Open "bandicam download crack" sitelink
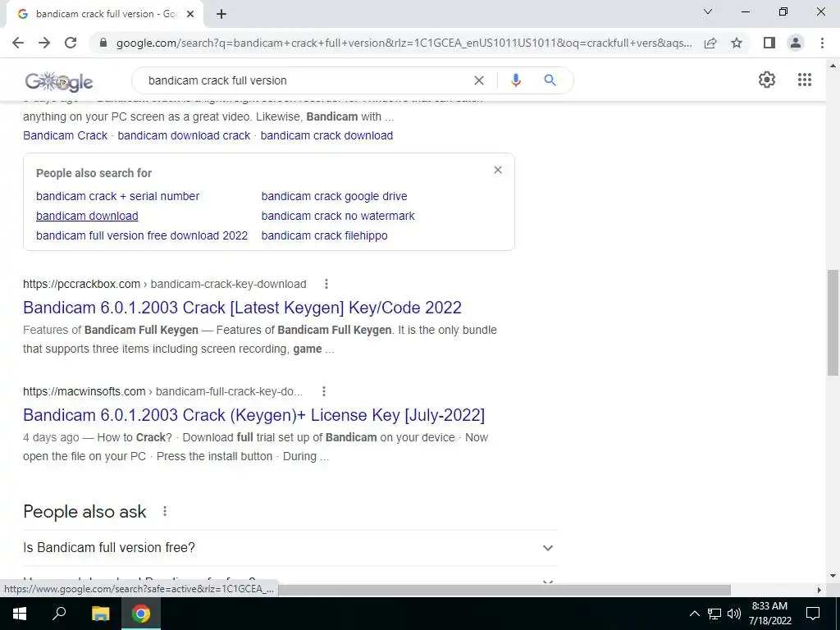840x630 pixels. tap(184, 135)
